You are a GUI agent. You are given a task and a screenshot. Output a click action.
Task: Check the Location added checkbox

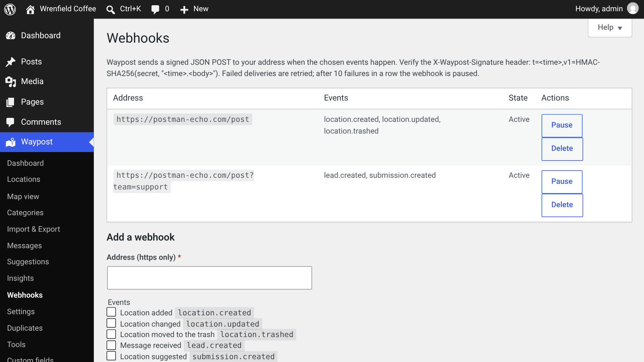111,312
